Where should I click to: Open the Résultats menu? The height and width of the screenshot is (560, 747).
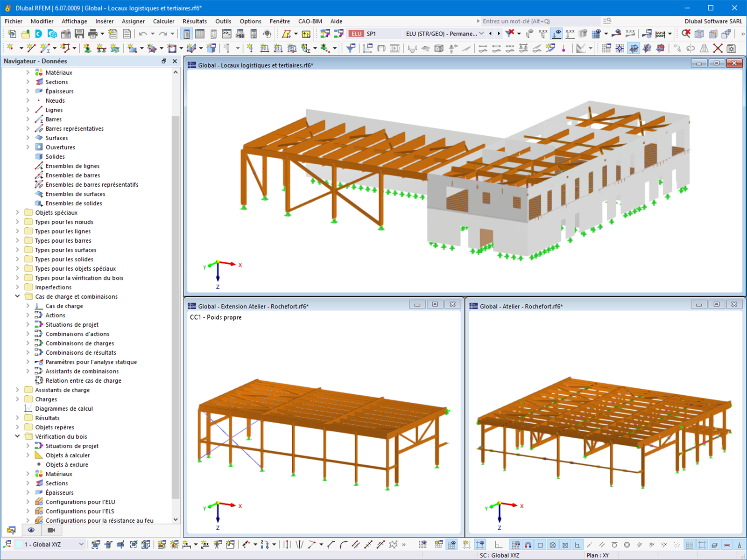point(195,21)
